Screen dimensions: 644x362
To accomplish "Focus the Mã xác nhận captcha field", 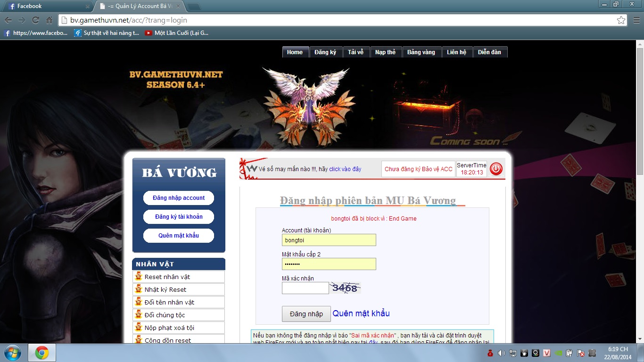I will click(x=305, y=288).
